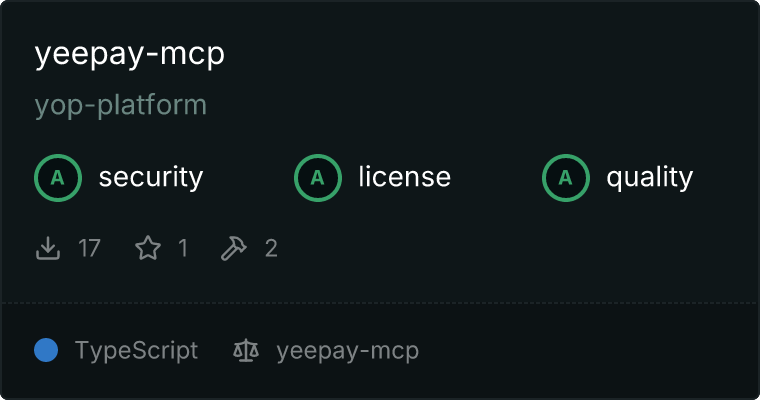Click the blue TypeScript language dot
The height and width of the screenshot is (400, 760).
pyautogui.click(x=46, y=350)
